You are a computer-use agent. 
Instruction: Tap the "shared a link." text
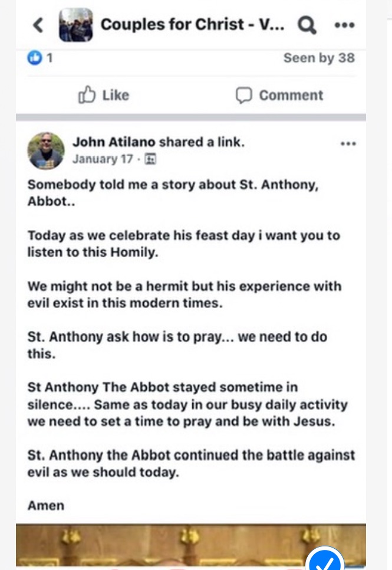pos(202,142)
